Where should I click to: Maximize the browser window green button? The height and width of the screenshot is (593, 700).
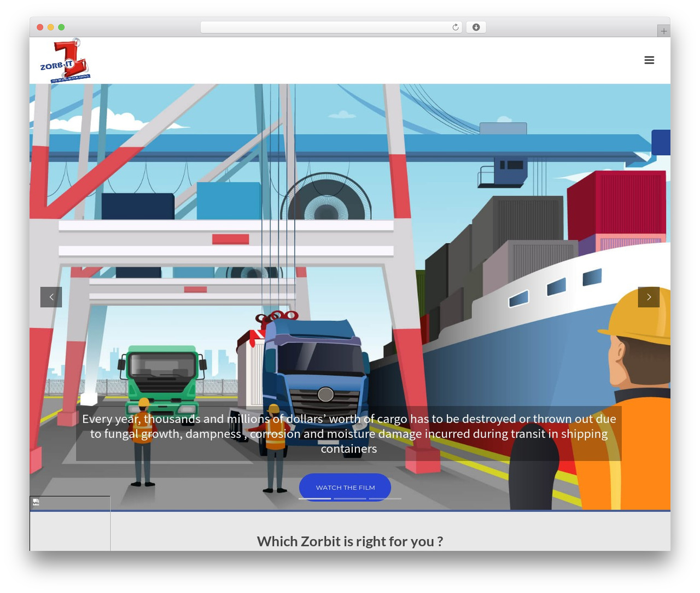pyautogui.click(x=61, y=27)
